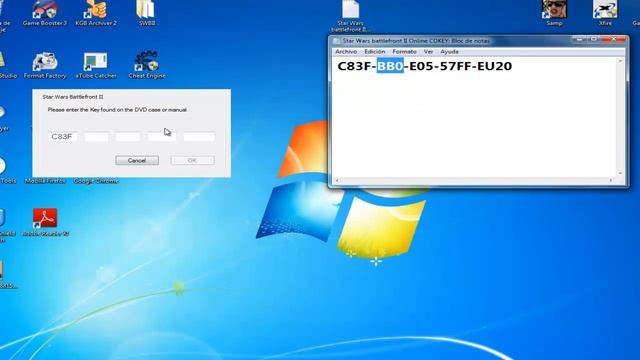Screen dimensions: 640x360
Task: Click the EU20 segment in Notepad
Action: pos(494,66)
